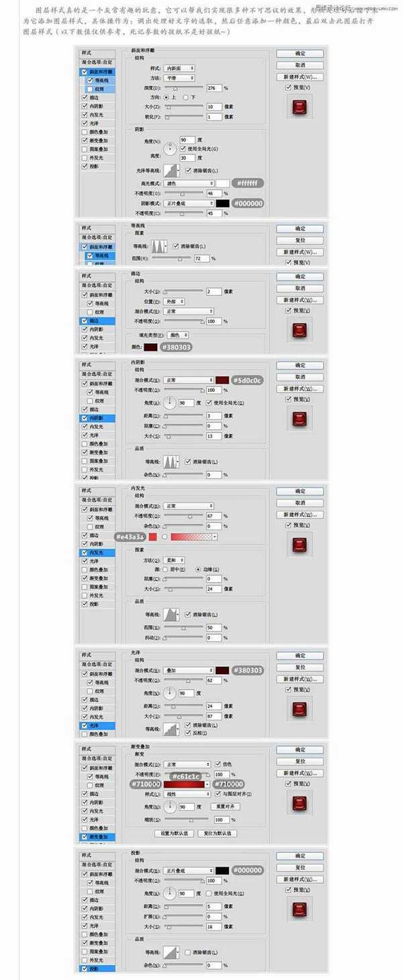Enable 与图层对齐 checkbox in Gradient Overlay
The image size is (403, 980).
(218, 794)
